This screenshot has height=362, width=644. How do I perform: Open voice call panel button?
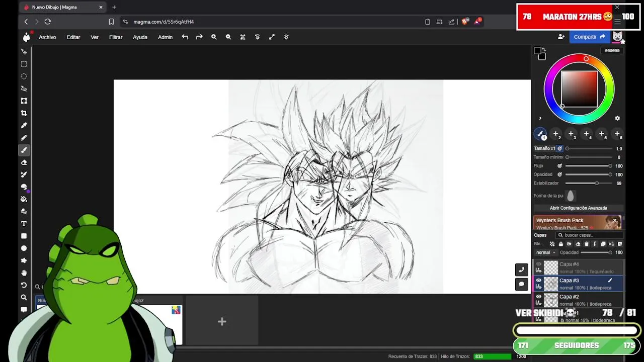pyautogui.click(x=521, y=269)
